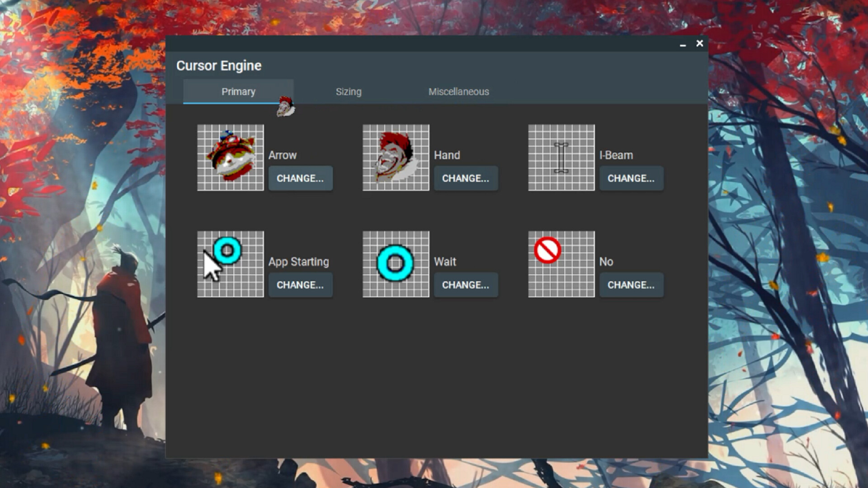Change the Arrow cursor
Image resolution: width=868 pixels, height=488 pixels.
point(301,178)
